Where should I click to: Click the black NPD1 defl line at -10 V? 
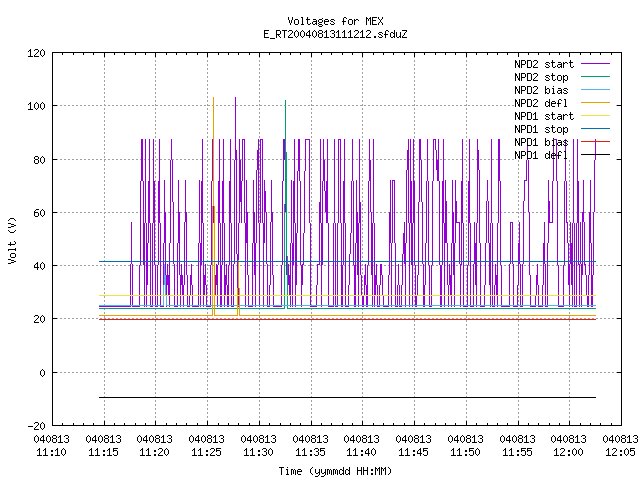347,397
